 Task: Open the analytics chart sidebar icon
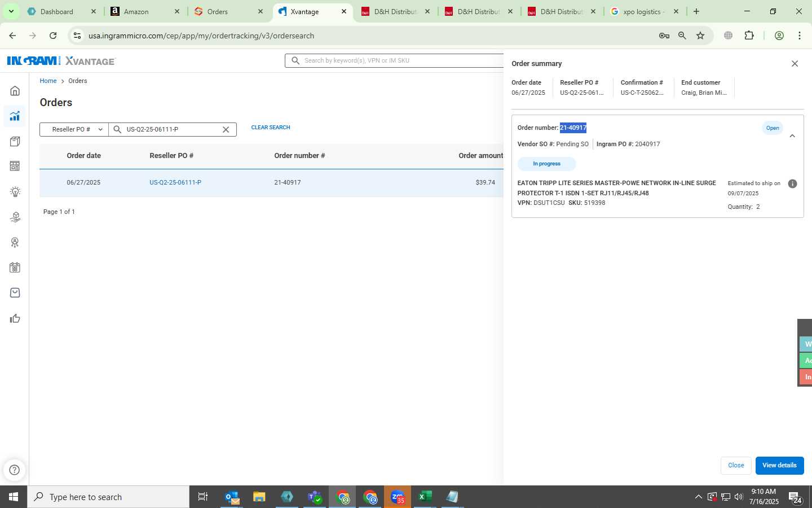15,116
